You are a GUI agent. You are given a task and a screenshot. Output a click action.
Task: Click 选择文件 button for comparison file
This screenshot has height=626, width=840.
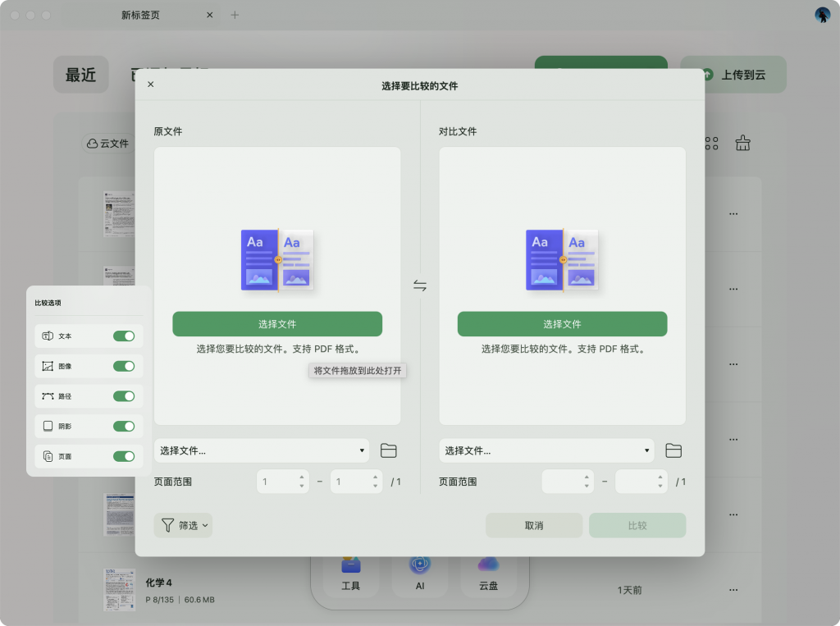pos(563,324)
